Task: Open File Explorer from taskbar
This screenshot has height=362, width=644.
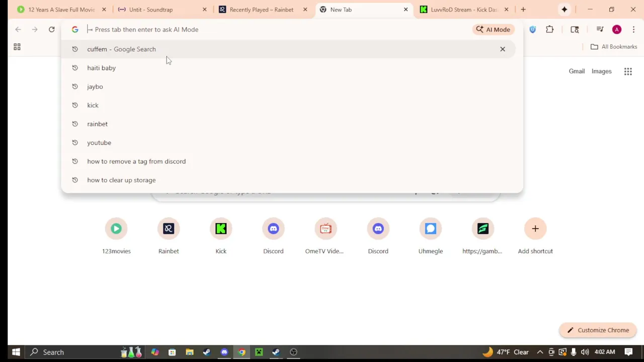Action: tap(189, 352)
